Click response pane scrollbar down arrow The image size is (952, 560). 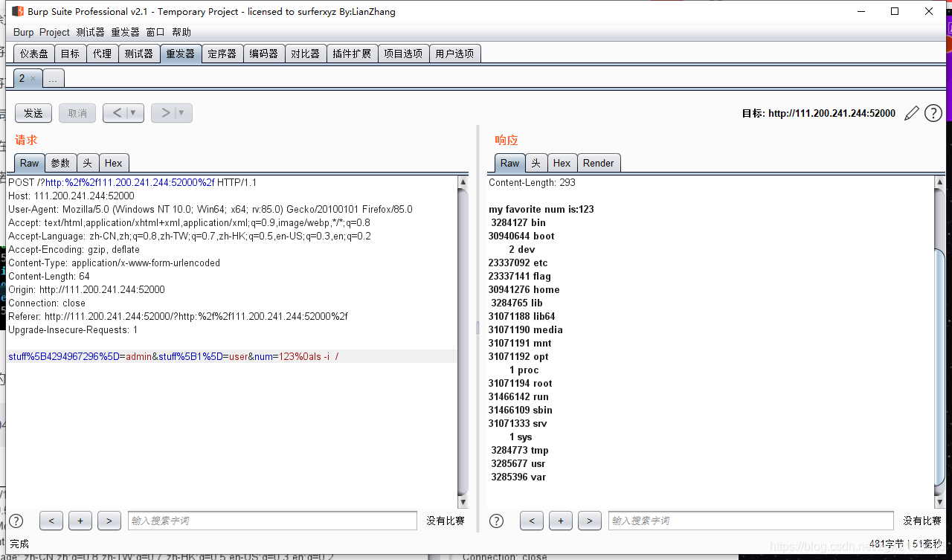click(939, 502)
